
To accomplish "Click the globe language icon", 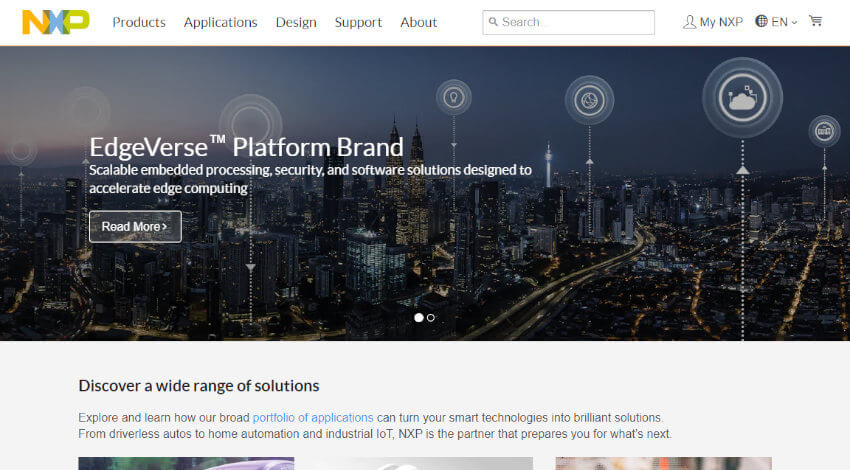I will point(761,21).
